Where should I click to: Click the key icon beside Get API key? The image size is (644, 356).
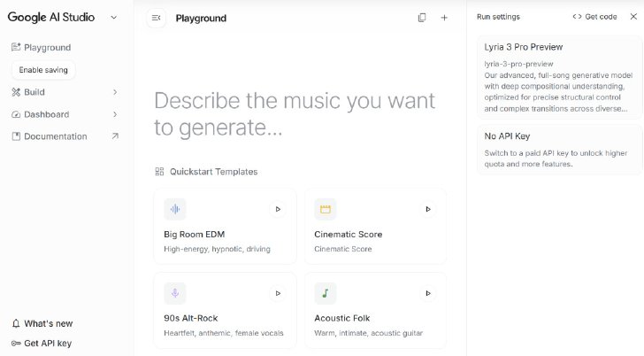[x=16, y=344]
